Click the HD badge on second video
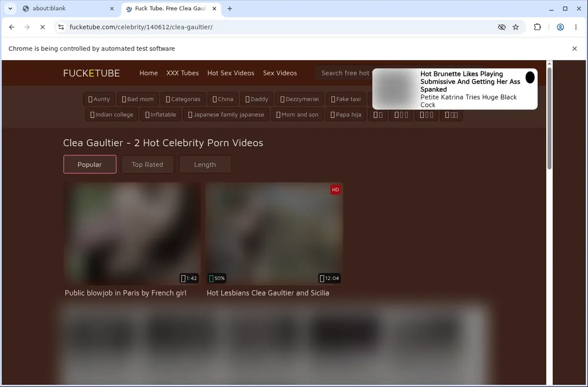Image resolution: width=588 pixels, height=387 pixels. [x=335, y=190]
